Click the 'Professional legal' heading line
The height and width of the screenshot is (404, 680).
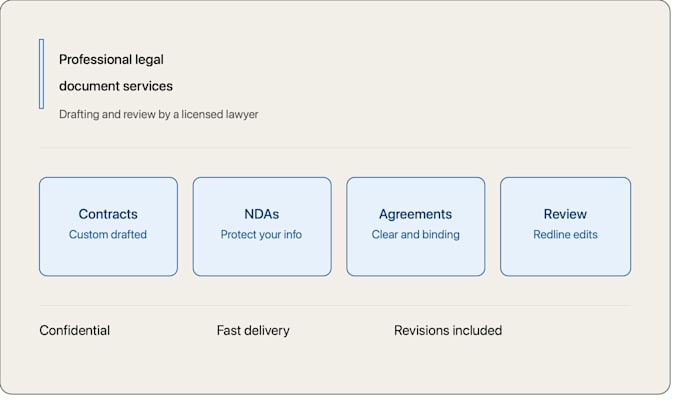click(x=111, y=59)
